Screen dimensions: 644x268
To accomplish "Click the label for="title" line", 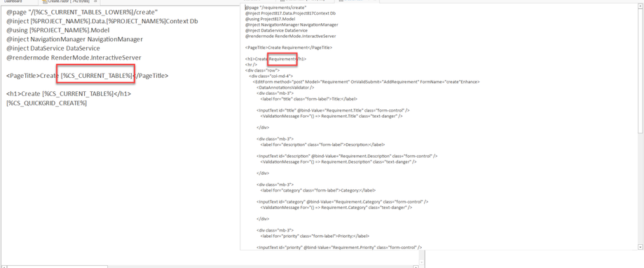I will pyautogui.click(x=308, y=99).
